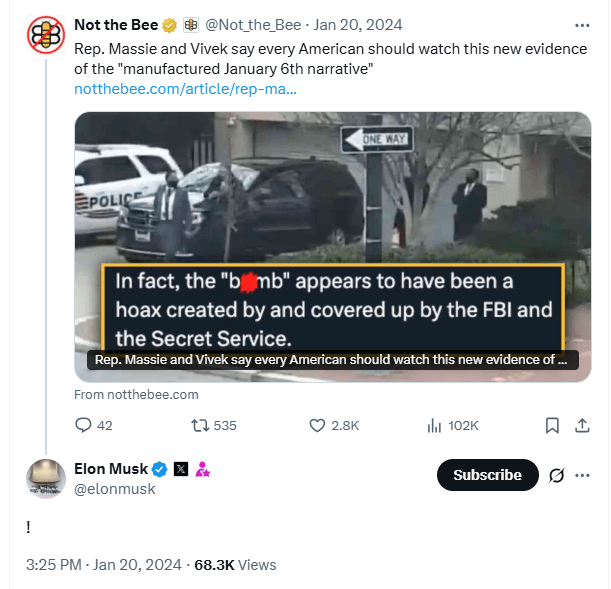Click the reply comment icon
The height and width of the screenshot is (589, 611).
tap(83, 425)
